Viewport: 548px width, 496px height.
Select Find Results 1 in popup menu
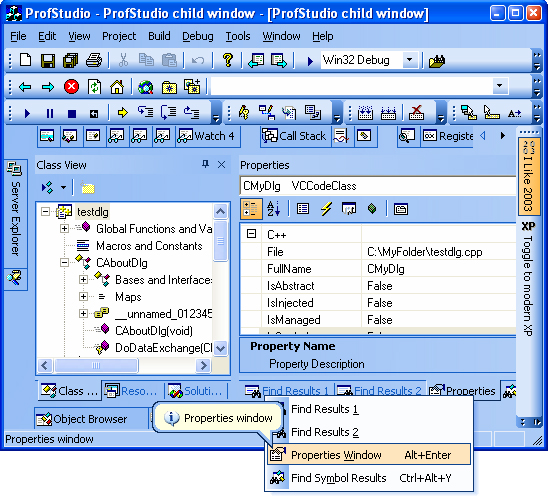tap(369, 409)
